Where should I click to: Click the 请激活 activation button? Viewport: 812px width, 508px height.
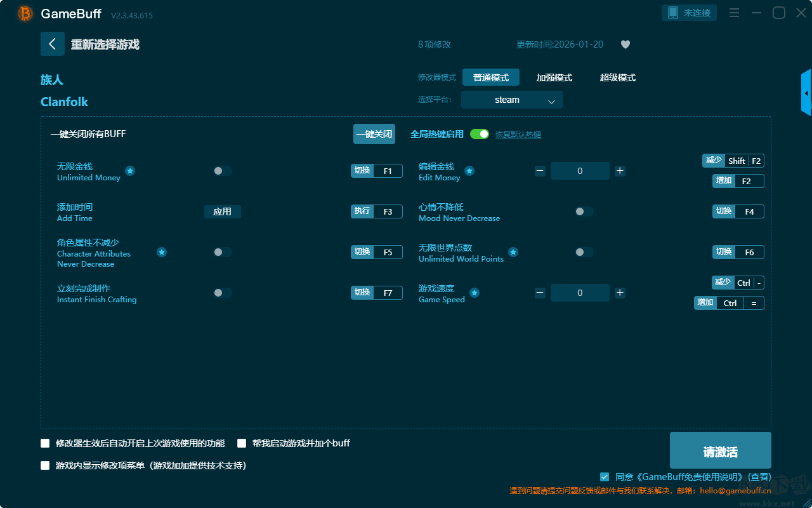[721, 450]
